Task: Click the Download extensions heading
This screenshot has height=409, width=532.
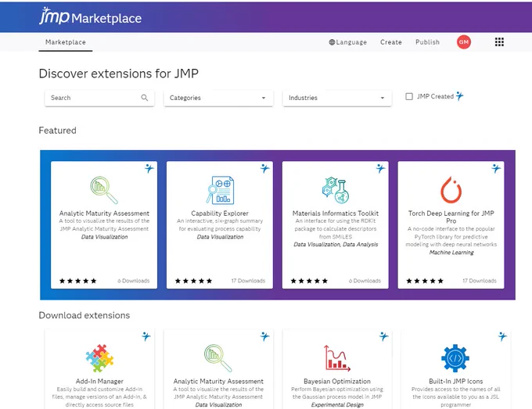Action: [x=84, y=315]
